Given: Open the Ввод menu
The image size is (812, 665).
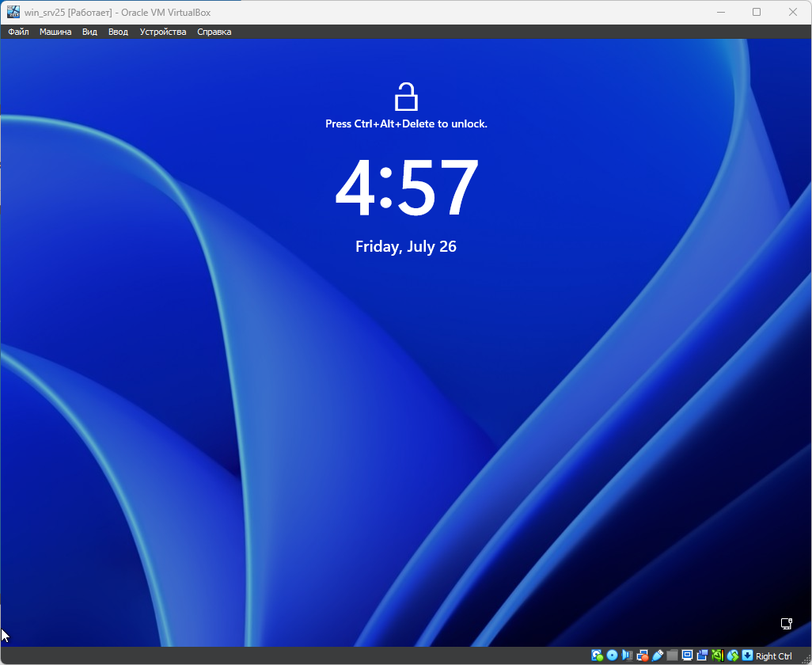Looking at the screenshot, I should tap(118, 32).
